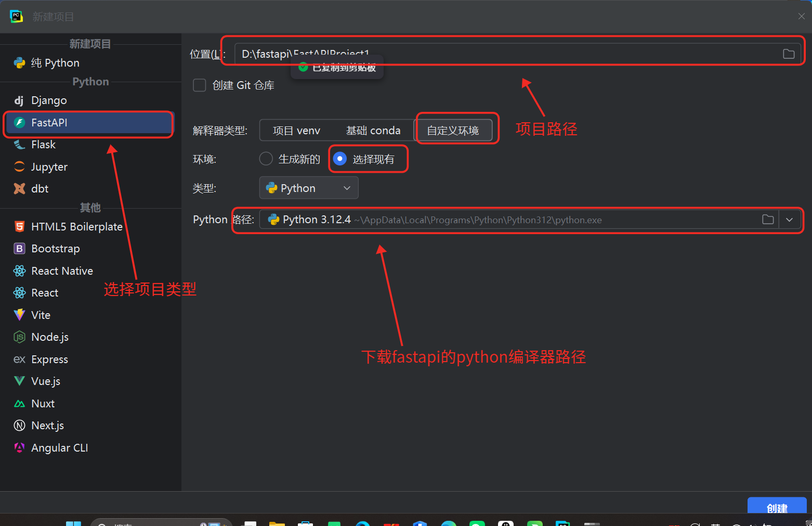Choose the Django project icon

(x=19, y=100)
